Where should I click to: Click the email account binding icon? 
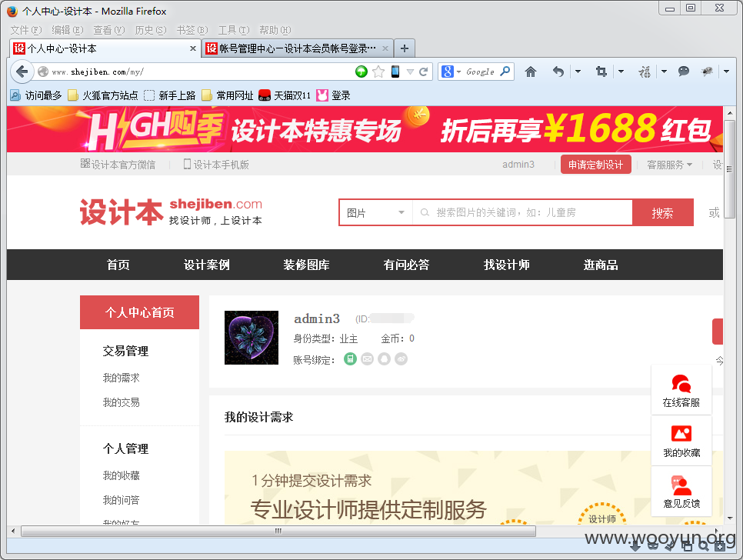(x=367, y=359)
